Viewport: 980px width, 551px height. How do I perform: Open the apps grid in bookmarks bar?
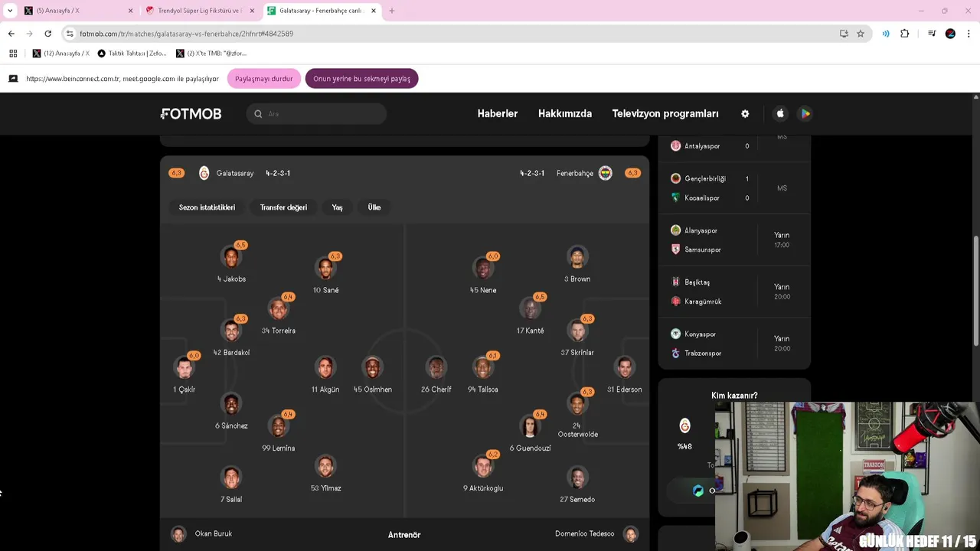[13, 54]
